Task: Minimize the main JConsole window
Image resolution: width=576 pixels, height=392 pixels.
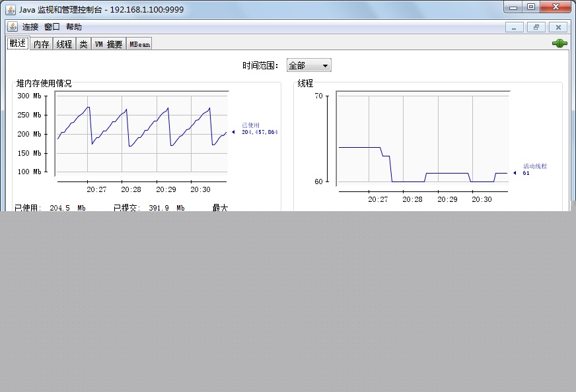Action: [x=513, y=7]
